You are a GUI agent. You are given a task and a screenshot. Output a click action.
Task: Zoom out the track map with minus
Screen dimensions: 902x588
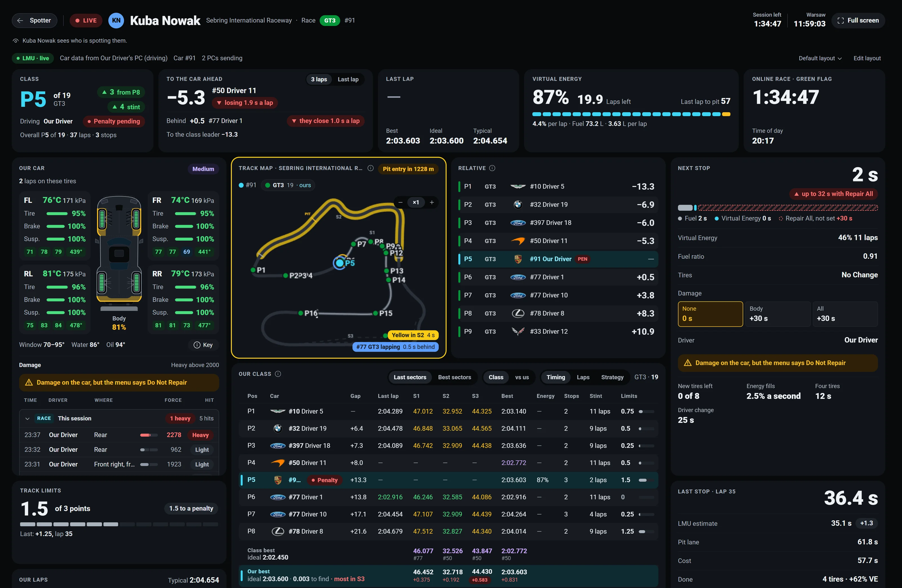click(400, 202)
